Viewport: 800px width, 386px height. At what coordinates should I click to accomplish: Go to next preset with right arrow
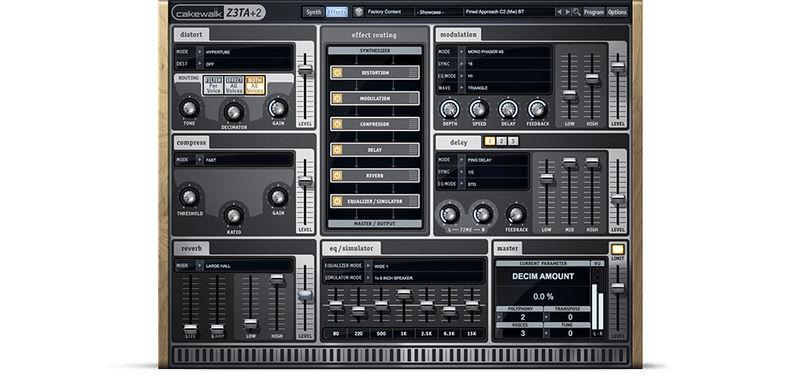coord(567,12)
